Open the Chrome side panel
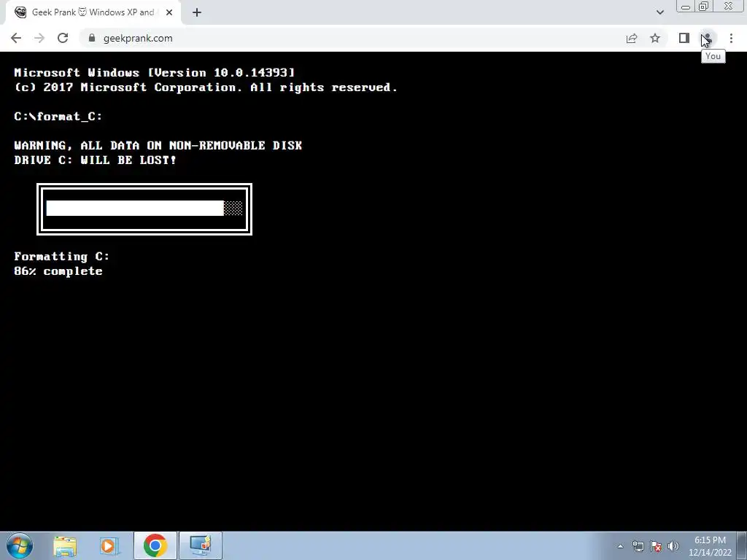The height and width of the screenshot is (560, 747). (x=684, y=38)
